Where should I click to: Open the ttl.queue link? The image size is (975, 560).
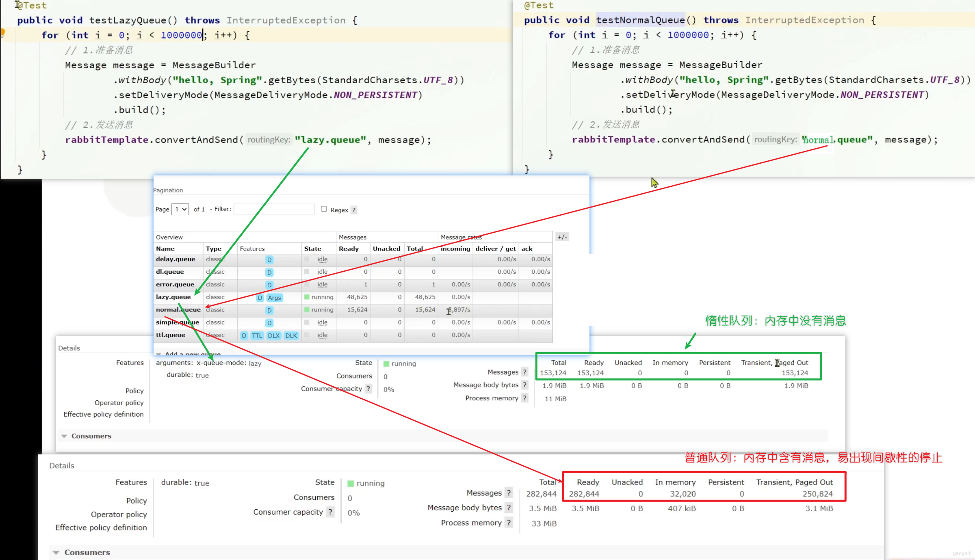click(171, 335)
